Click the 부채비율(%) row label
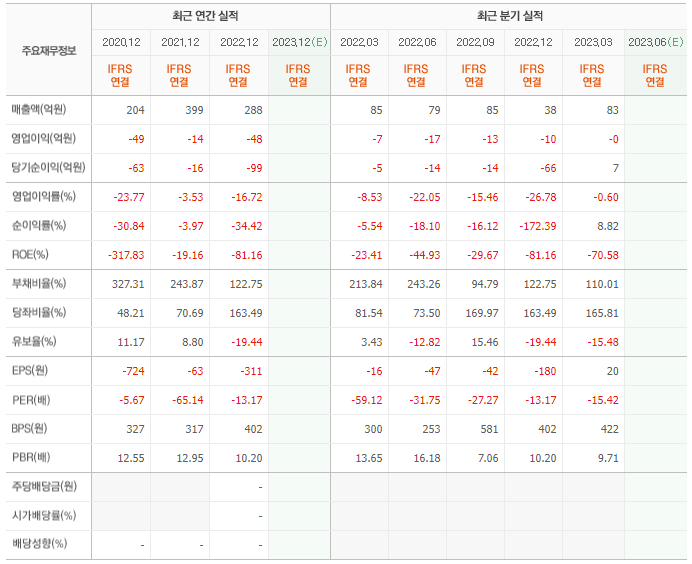Image resolution: width=692 pixels, height=564 pixels. point(39,283)
